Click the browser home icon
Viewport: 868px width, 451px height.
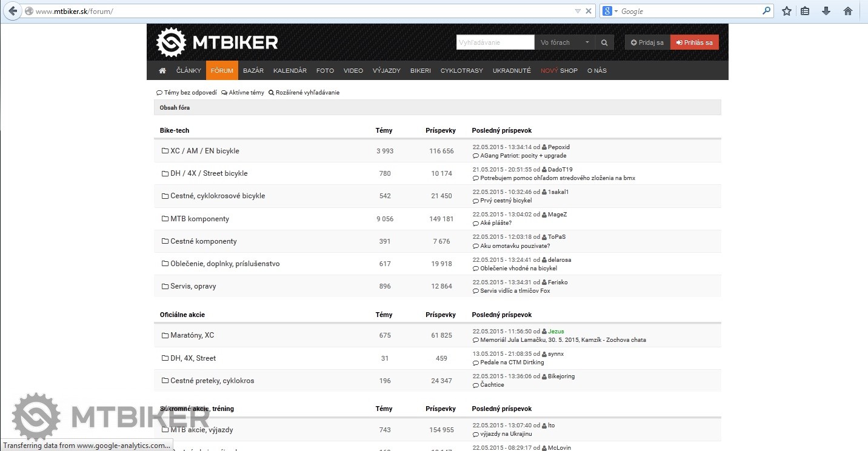(848, 11)
